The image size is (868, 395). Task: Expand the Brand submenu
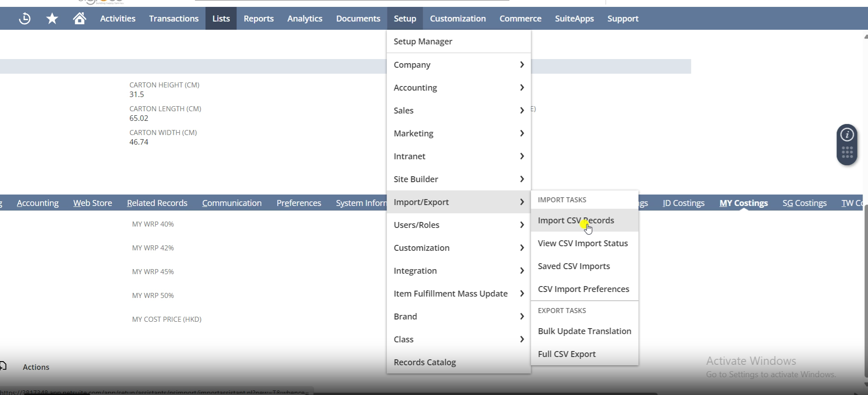(x=458, y=316)
